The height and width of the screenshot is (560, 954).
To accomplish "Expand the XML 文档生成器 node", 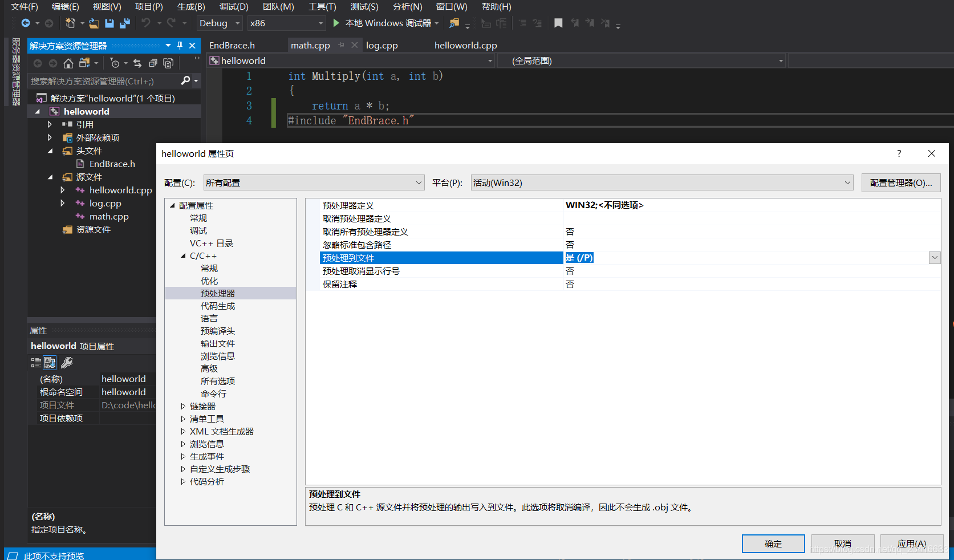I will coord(183,432).
